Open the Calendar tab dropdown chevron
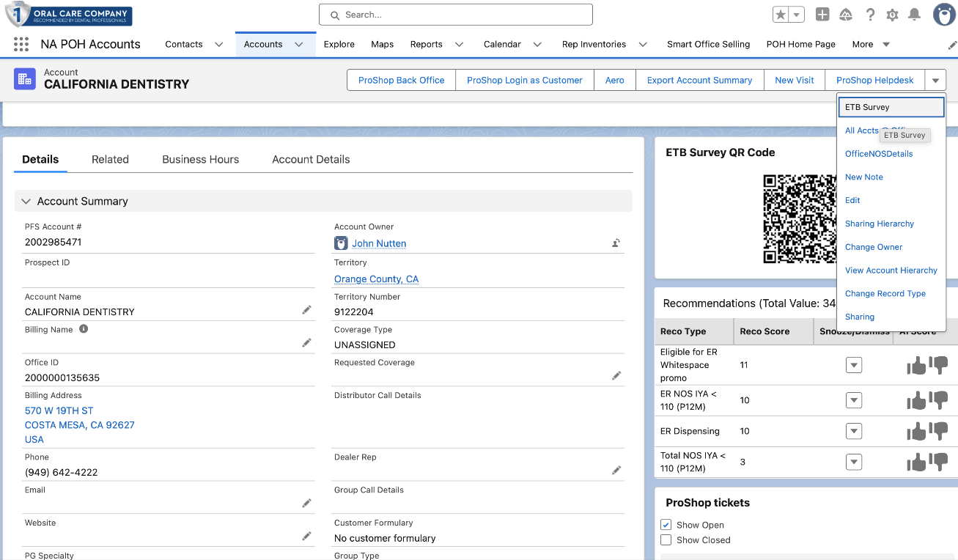Image resolution: width=958 pixels, height=560 pixels. click(x=537, y=45)
